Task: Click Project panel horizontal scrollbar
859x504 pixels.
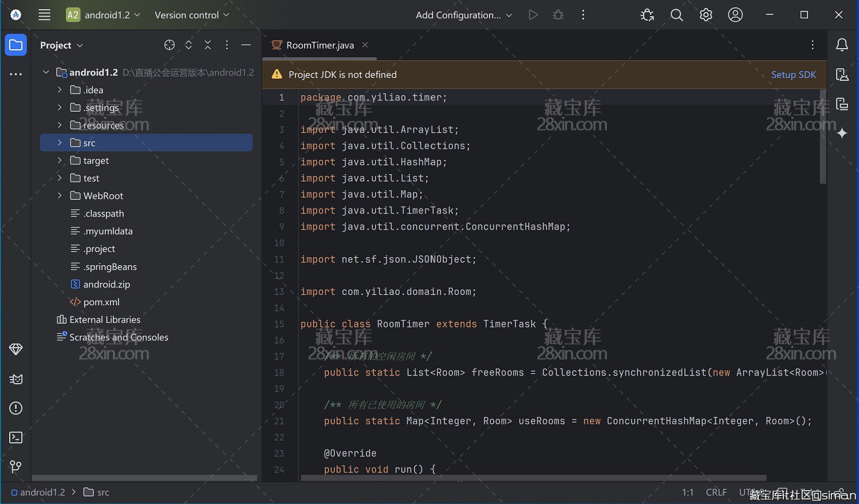Action: tap(144, 478)
